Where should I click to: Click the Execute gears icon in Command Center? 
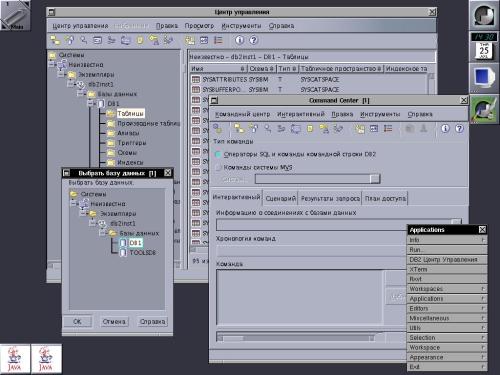point(218,128)
